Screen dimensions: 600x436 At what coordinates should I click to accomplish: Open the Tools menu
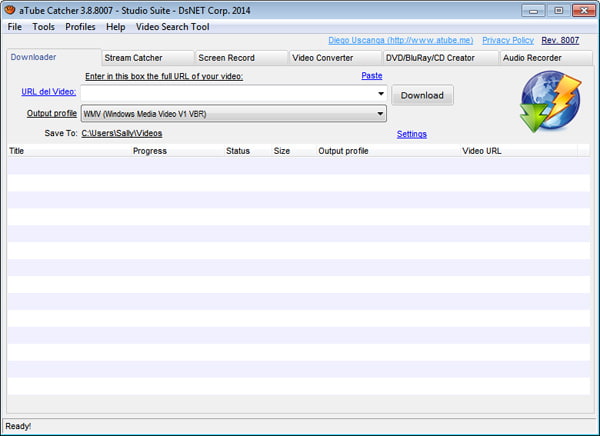click(43, 27)
